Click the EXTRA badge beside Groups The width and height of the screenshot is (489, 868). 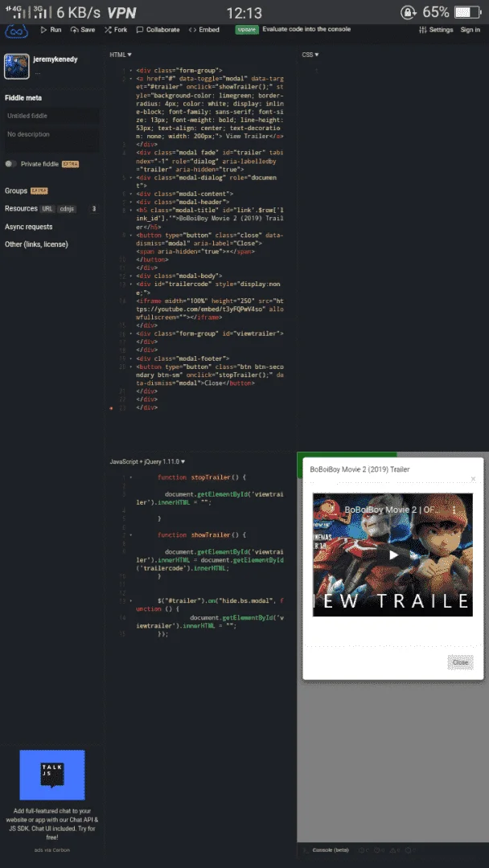[39, 191]
